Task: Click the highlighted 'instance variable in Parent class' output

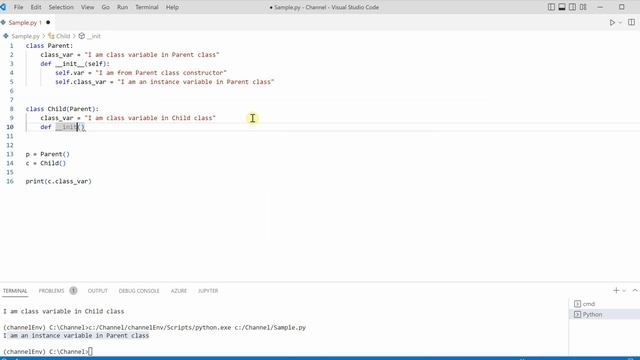Action: 76,336
